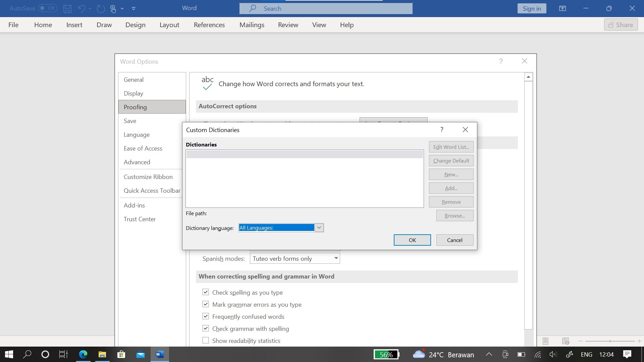Image resolution: width=644 pixels, height=362 pixels.
Task: Toggle the AutoSave switch
Action: (x=47, y=8)
